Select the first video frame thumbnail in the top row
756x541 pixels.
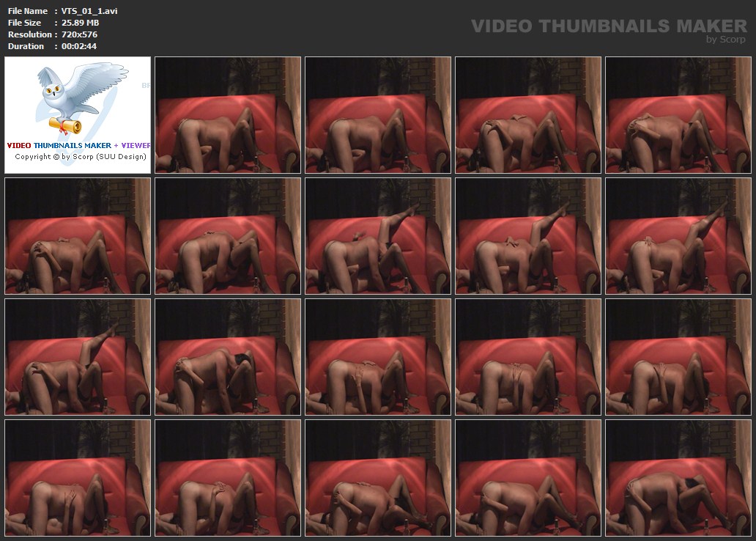(x=228, y=115)
